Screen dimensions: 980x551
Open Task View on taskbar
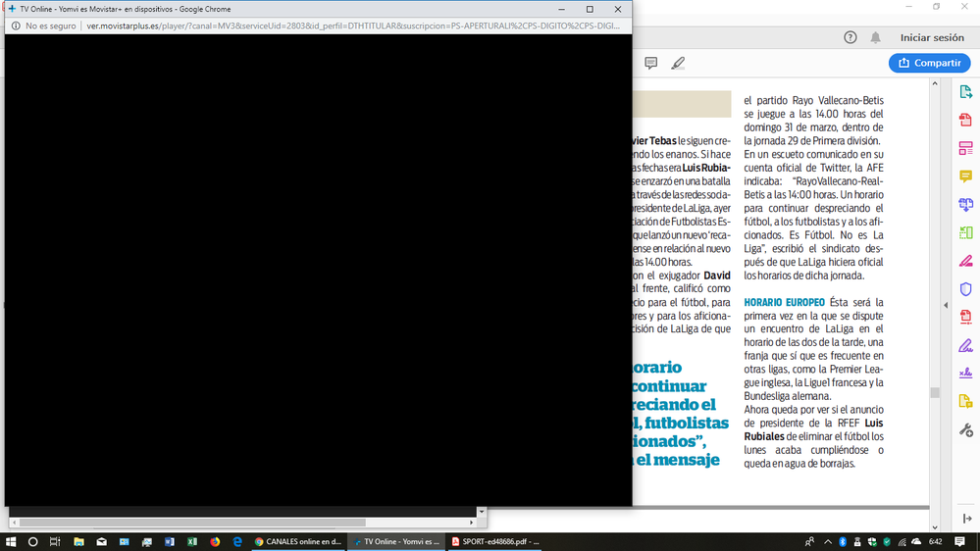coord(55,541)
